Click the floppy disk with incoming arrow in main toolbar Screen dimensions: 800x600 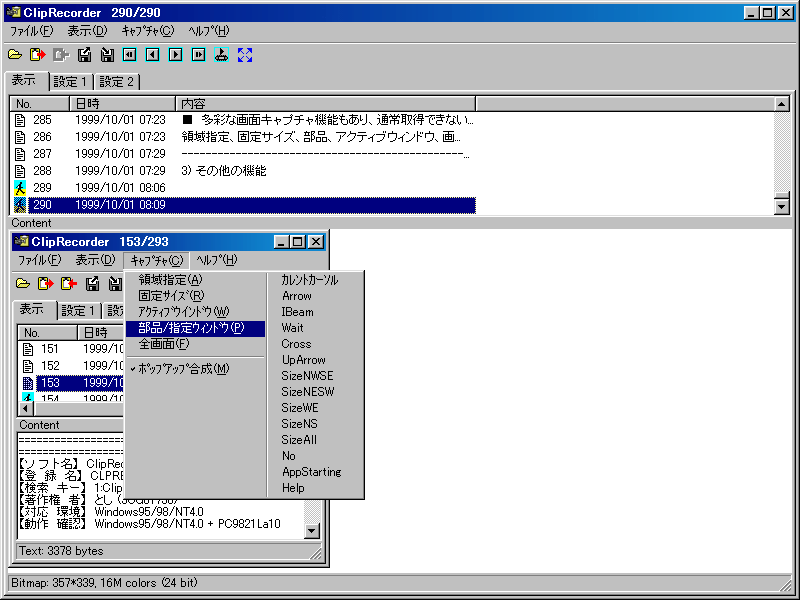pyautogui.click(x=107, y=55)
